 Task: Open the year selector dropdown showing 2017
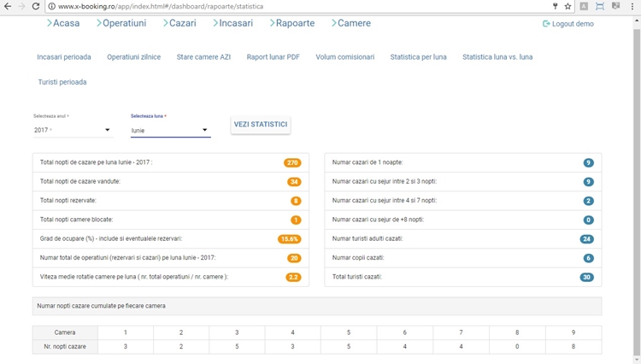point(73,130)
